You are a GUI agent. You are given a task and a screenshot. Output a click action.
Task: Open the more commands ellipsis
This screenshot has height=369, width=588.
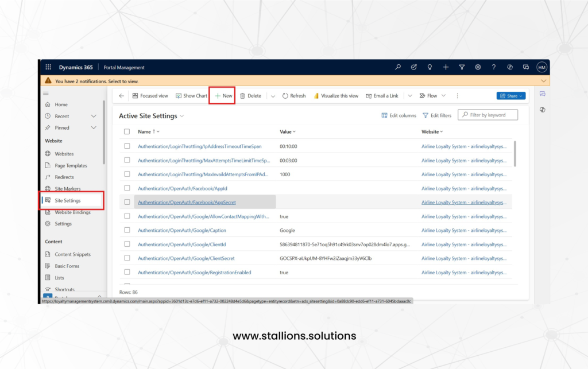[x=457, y=96]
